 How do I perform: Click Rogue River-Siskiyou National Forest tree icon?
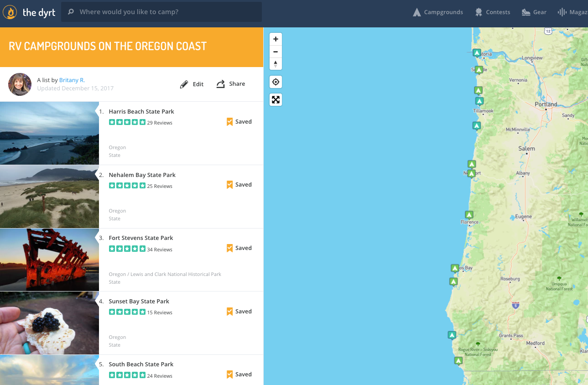(x=478, y=343)
